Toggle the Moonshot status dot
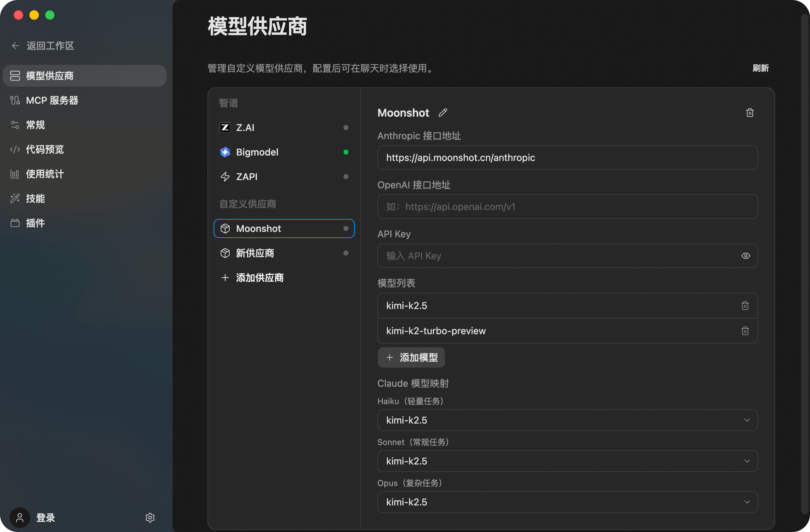The width and height of the screenshot is (810, 532). coord(346,228)
